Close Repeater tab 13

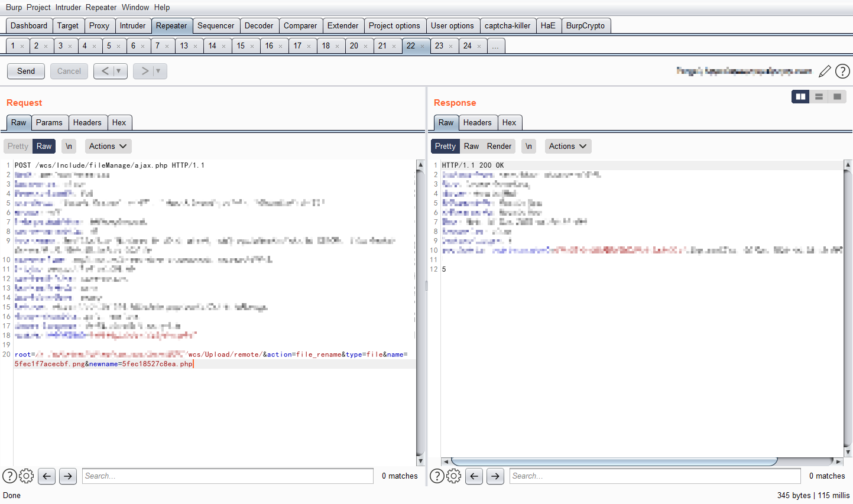click(x=195, y=46)
